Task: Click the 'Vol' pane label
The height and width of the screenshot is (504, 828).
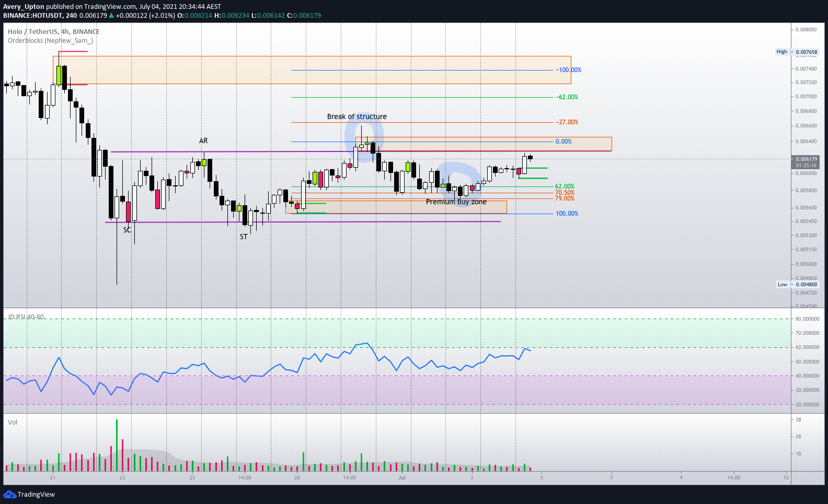Action: click(x=13, y=422)
